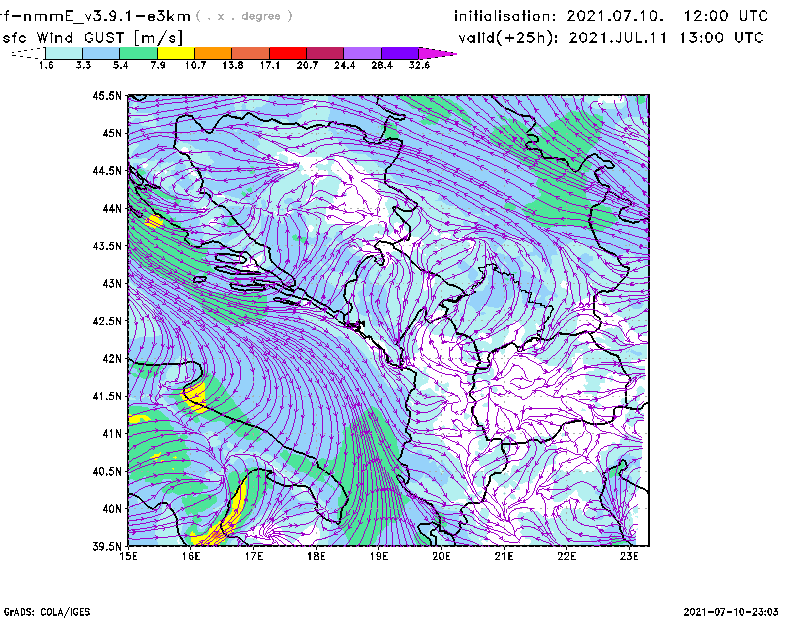Click the 'valid(+25h):' label
800x618 pixels.
pos(508,38)
